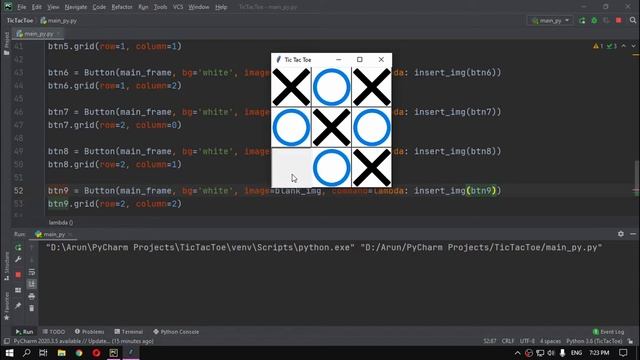This screenshot has width=640, height=360.
Task: Open the View menu
Action: click(53, 7)
